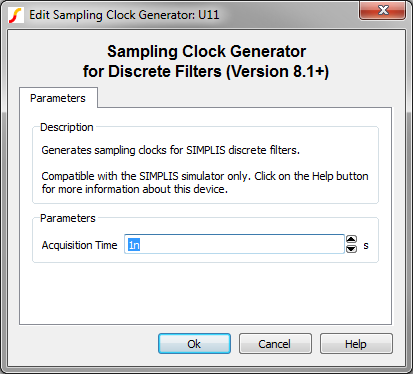413x374 pixels.
Task: Decrease Acquisition Time with the down arrow
Action: pos(351,249)
